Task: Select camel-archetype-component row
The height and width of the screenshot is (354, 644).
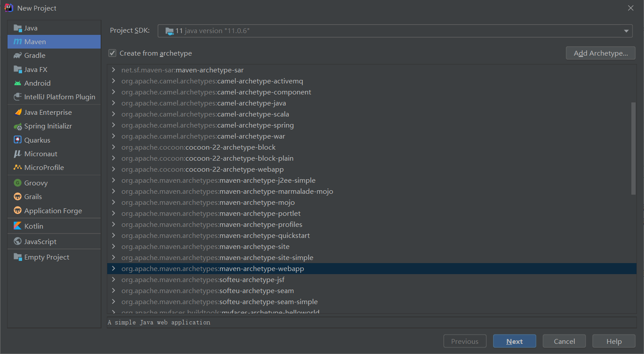Action: pos(372,92)
